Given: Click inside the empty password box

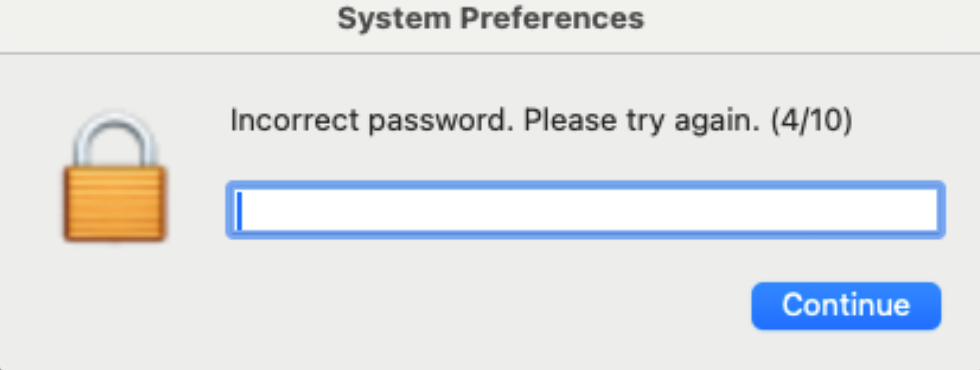Looking at the screenshot, I should 585,210.
